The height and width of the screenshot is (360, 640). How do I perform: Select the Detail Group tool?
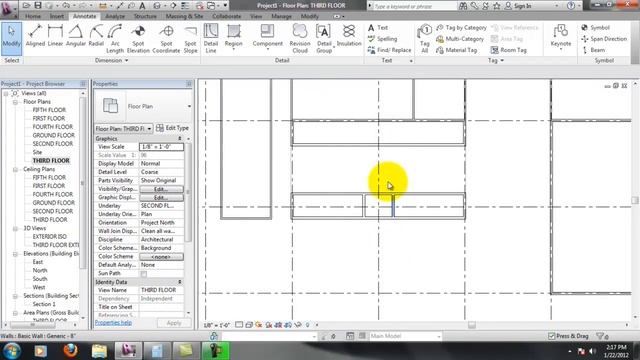[x=324, y=39]
